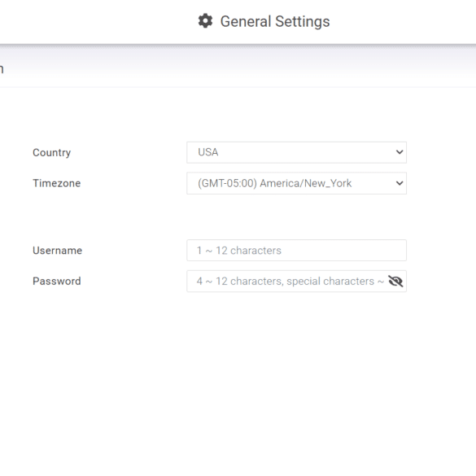Click the chevron arrow beside America/New_York
The height and width of the screenshot is (476, 476).
point(400,183)
